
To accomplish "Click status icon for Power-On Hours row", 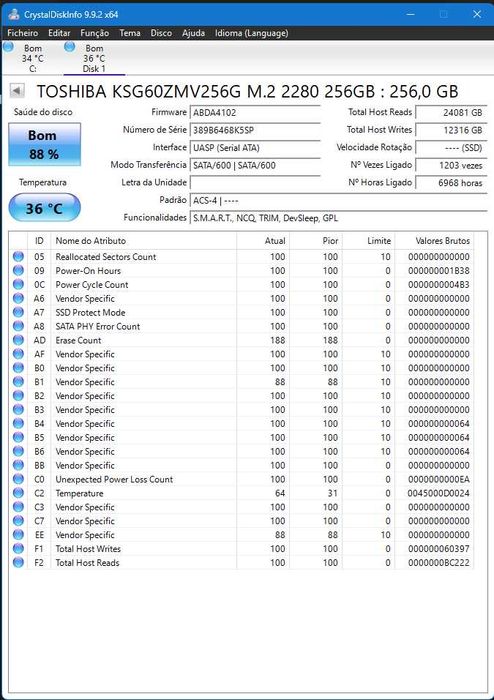I will pos(18,271).
